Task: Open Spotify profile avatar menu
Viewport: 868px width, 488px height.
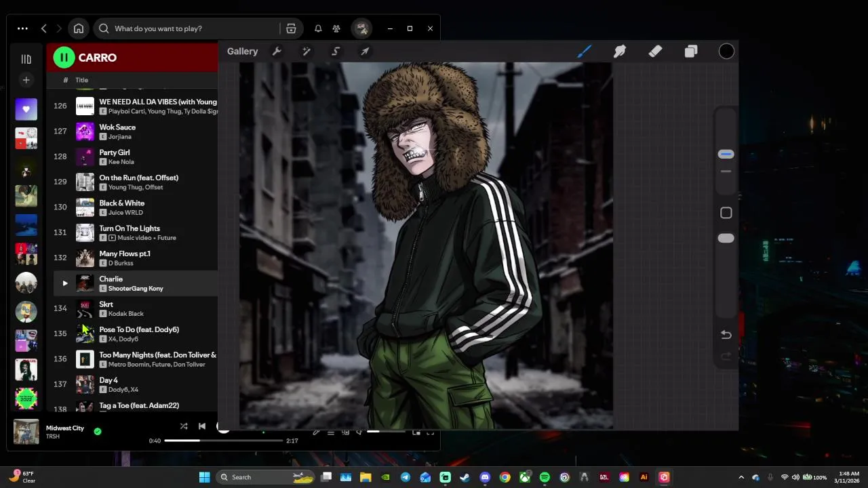Action: (362, 28)
